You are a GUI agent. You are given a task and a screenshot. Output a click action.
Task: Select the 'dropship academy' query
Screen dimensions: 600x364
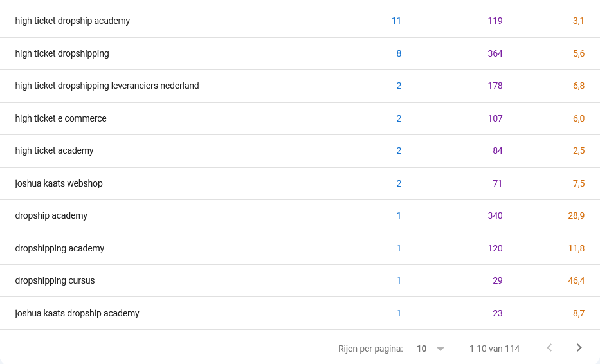pos(51,215)
